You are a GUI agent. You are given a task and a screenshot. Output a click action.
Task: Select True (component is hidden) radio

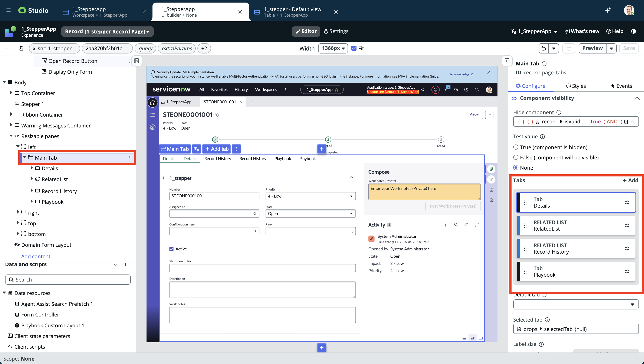[516, 147]
